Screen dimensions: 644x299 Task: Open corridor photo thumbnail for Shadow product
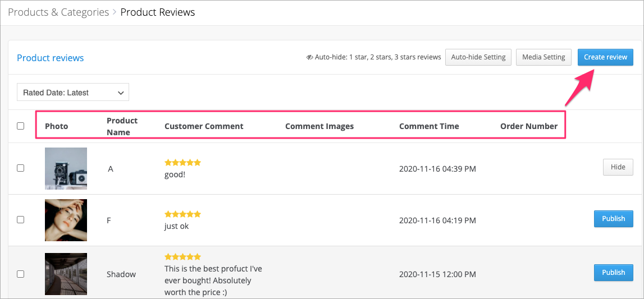coord(66,274)
